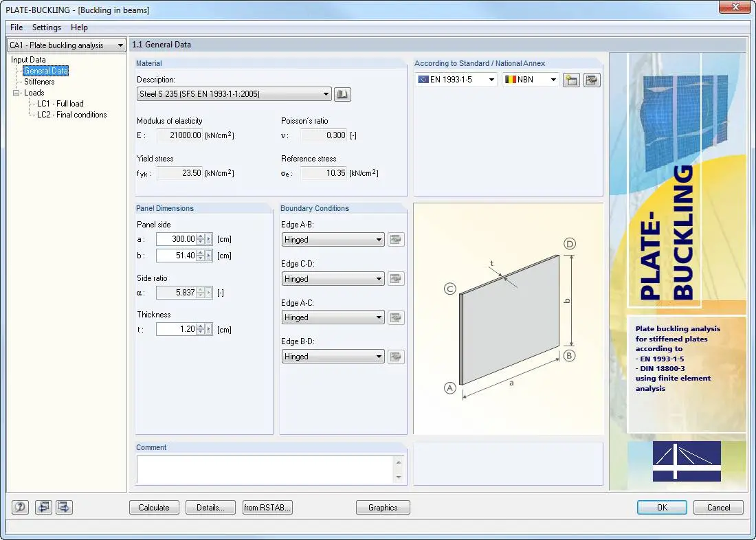Open the Settings menu
The height and width of the screenshot is (540, 756).
click(47, 27)
